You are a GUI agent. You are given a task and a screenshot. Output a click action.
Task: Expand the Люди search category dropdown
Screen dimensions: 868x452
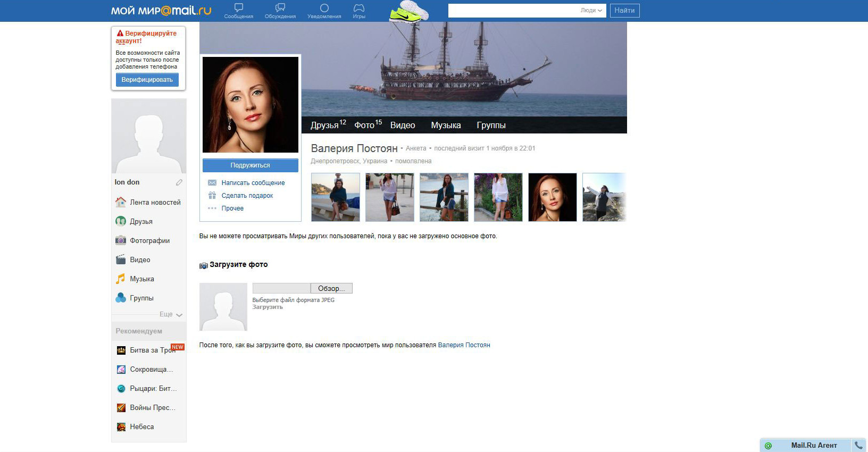click(x=591, y=11)
